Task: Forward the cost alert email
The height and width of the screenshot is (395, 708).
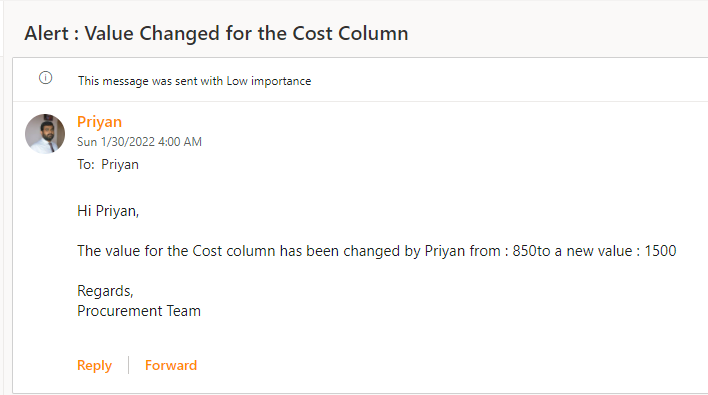Action: click(171, 365)
